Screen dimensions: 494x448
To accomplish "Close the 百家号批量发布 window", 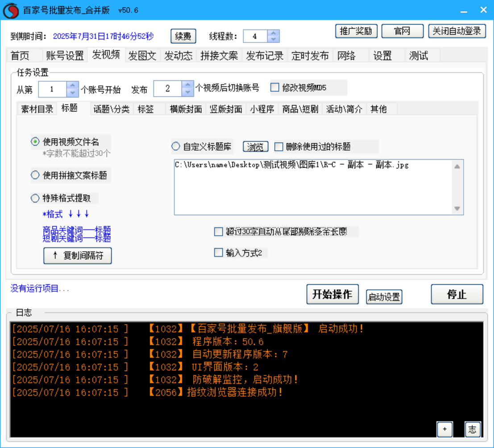I will coord(484,10).
